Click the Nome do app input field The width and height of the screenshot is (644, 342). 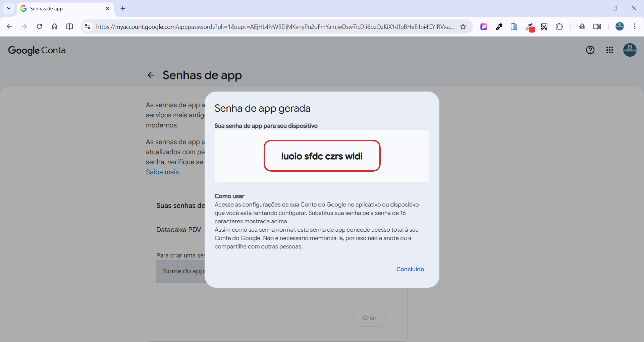pyautogui.click(x=180, y=271)
